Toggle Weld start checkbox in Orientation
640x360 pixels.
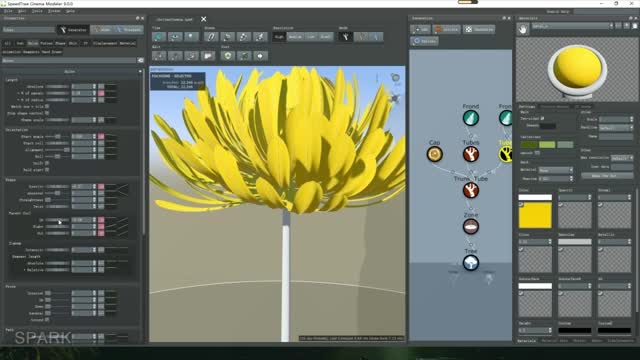[x=47, y=169]
